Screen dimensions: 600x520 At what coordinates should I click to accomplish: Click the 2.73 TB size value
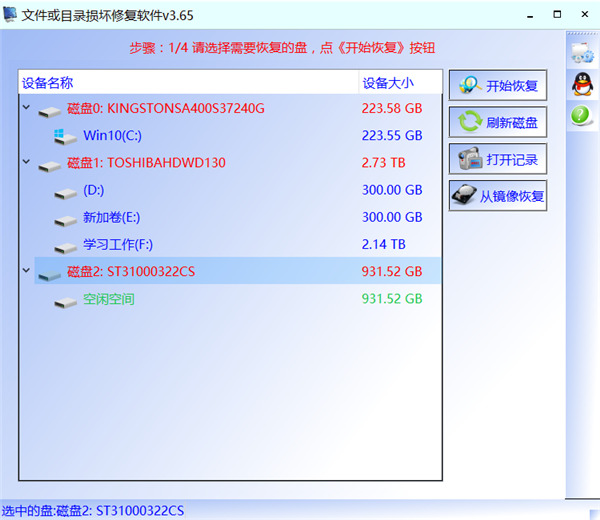(383, 163)
